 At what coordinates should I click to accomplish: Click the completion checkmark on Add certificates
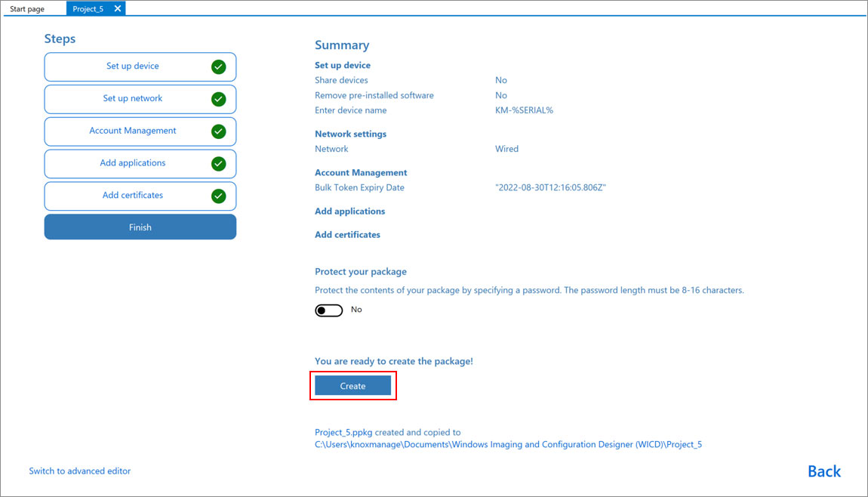point(218,196)
